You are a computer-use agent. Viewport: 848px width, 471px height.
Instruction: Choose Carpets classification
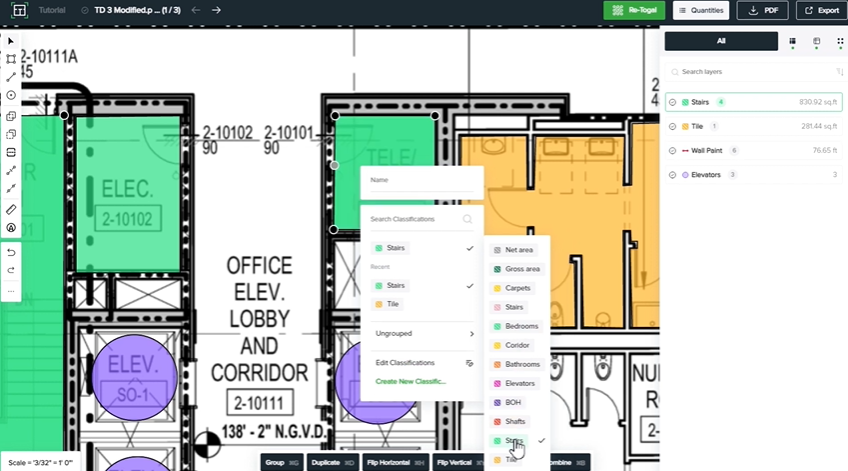[513, 288]
